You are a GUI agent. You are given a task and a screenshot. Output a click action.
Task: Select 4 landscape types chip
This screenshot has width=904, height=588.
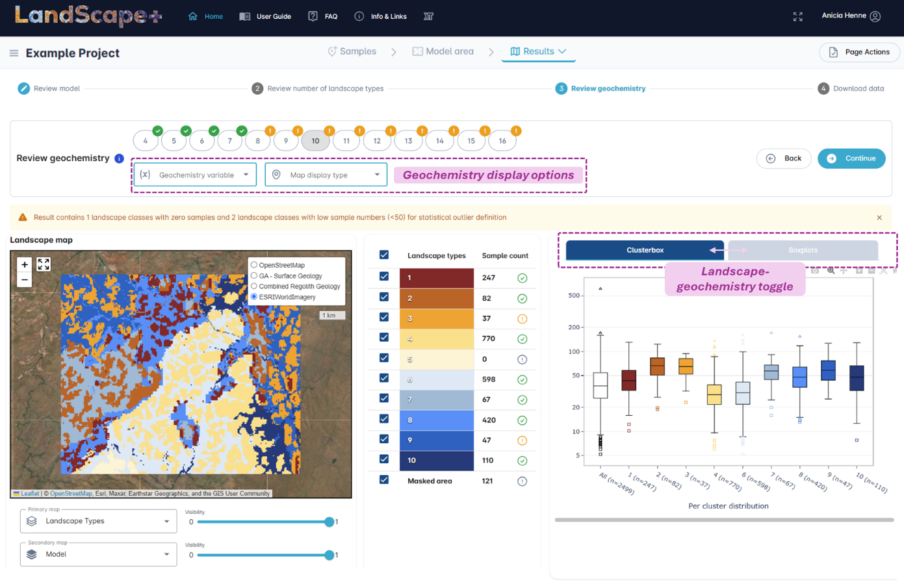(146, 140)
